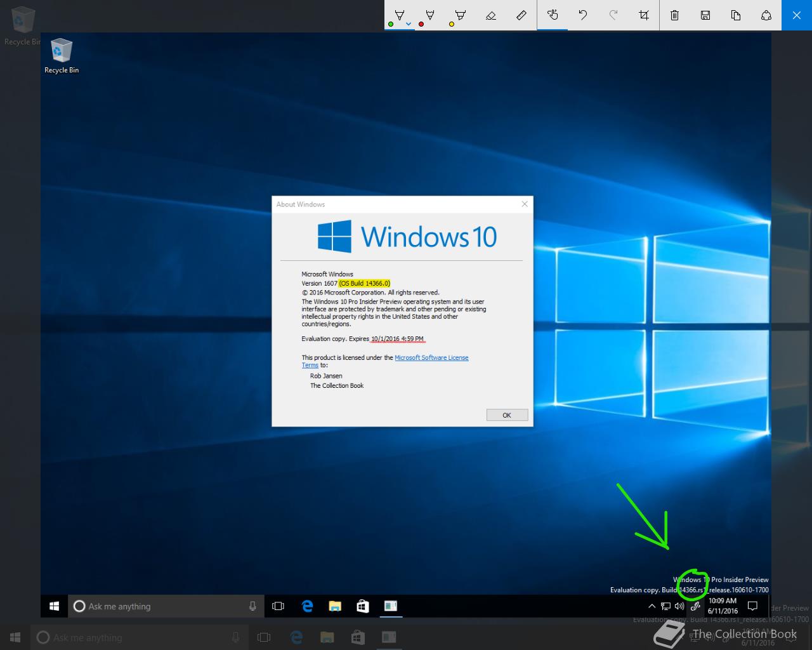The height and width of the screenshot is (650, 812).
Task: Open Start menu in captured screenshot taskbar
Action: [x=55, y=606]
